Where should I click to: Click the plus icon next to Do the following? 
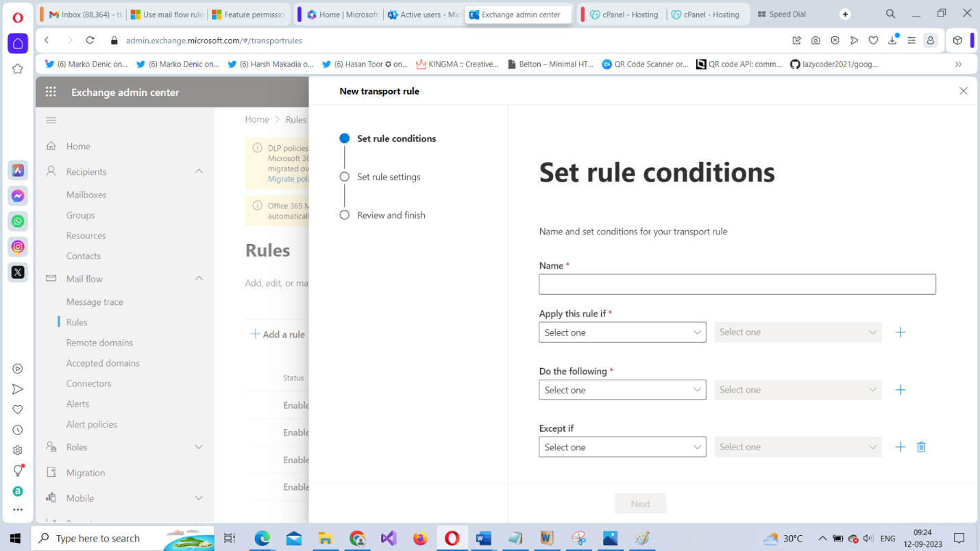(x=901, y=390)
